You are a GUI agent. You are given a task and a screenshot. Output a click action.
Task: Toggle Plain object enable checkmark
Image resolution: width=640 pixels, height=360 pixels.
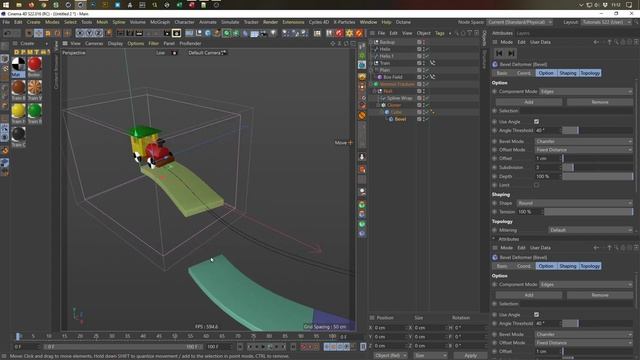pyautogui.click(x=427, y=70)
